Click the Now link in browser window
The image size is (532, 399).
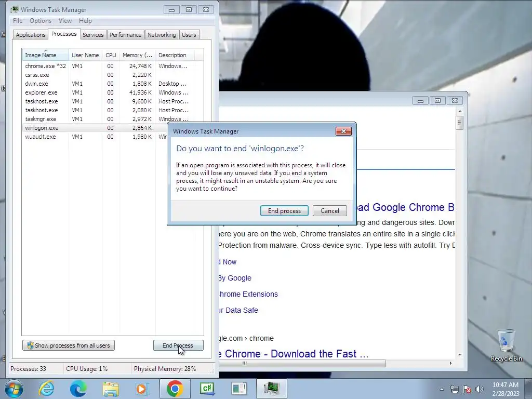[228, 262]
